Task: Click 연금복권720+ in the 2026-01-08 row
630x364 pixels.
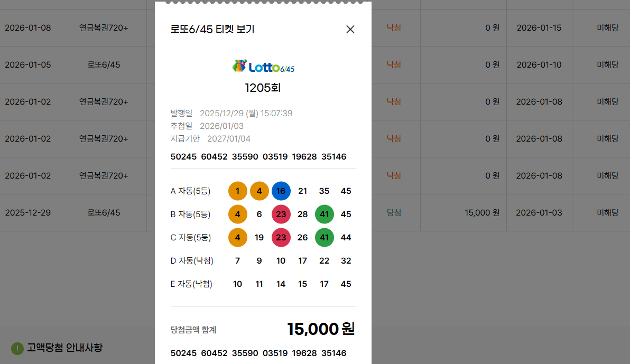Action: pyautogui.click(x=104, y=27)
